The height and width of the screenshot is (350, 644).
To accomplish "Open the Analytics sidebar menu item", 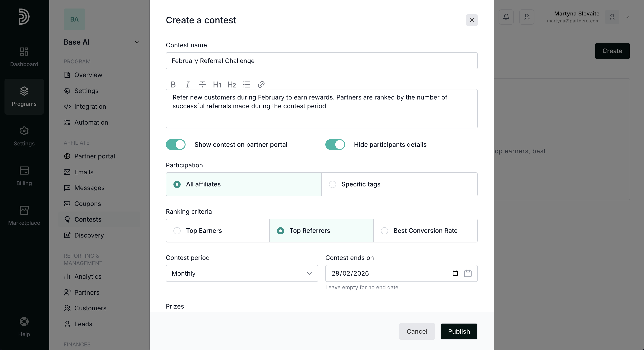I will pos(88,277).
